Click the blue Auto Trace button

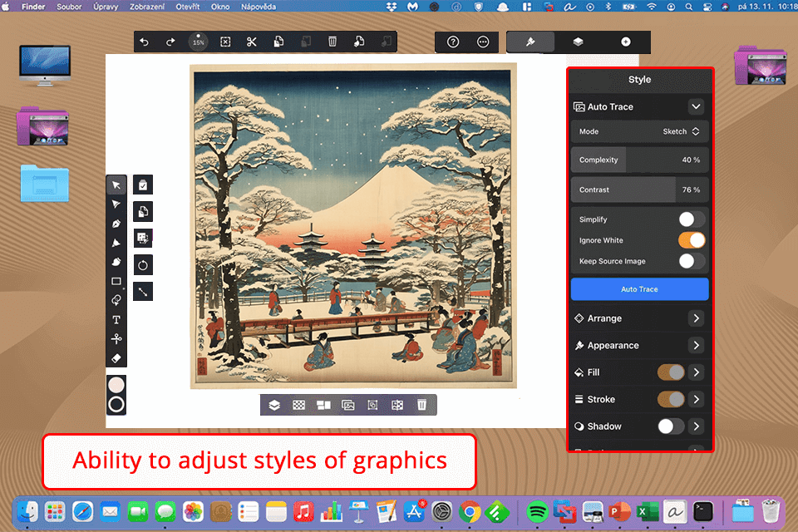(x=640, y=289)
